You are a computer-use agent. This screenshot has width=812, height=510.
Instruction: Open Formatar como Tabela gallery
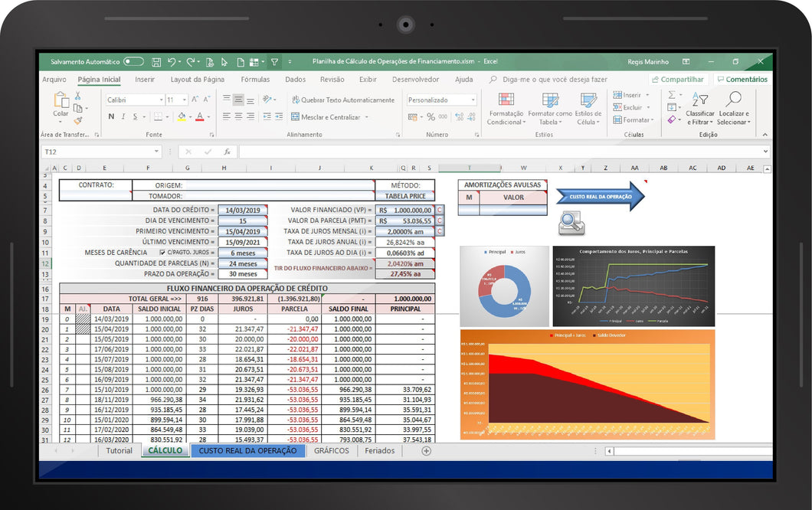coord(550,109)
